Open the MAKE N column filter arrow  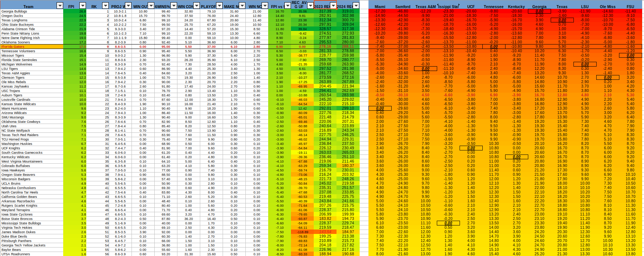pos(242,6)
